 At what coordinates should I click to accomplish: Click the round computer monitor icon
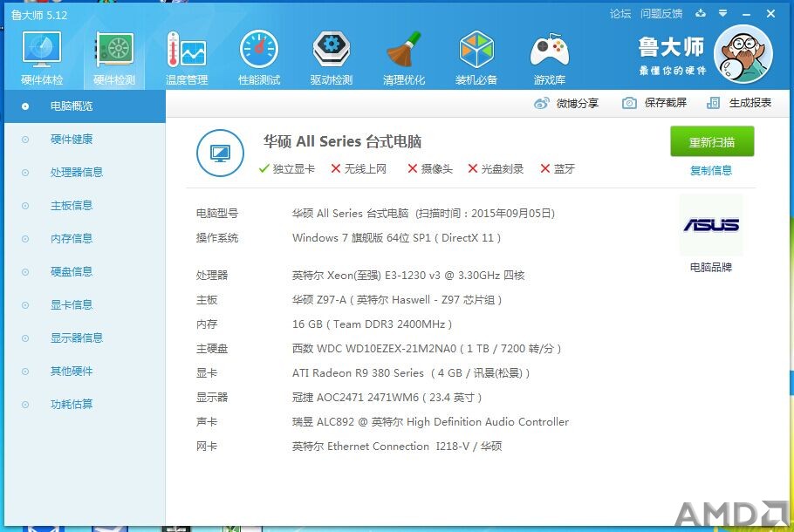[220, 153]
